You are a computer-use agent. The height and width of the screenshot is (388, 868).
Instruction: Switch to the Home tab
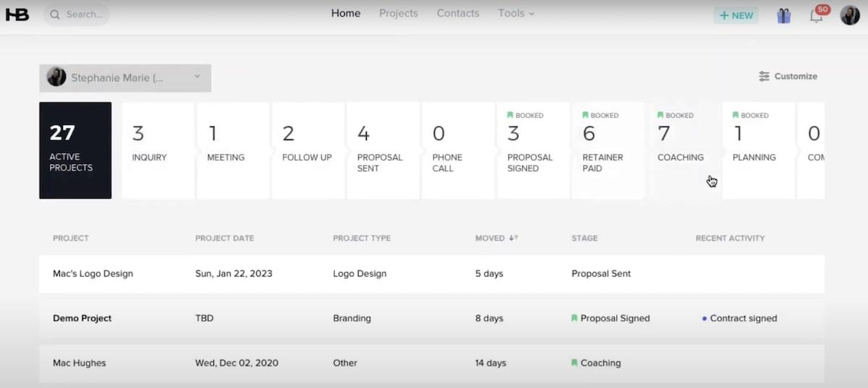click(x=346, y=13)
